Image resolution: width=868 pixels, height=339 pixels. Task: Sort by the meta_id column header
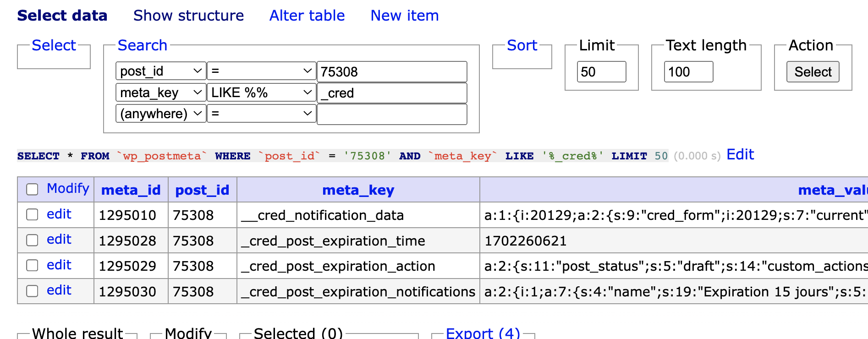click(x=131, y=190)
